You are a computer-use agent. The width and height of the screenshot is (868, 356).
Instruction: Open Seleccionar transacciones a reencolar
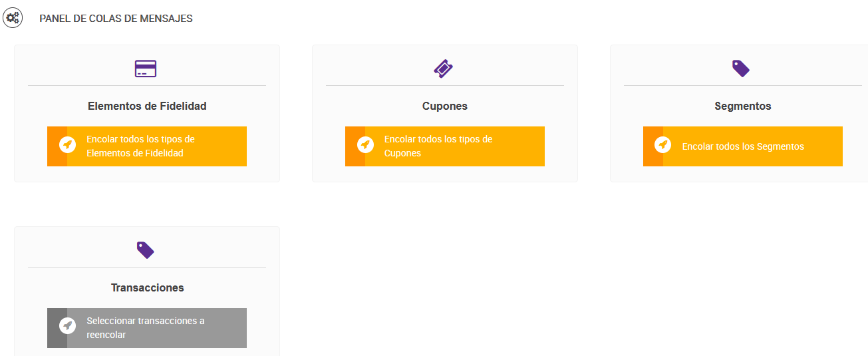pyautogui.click(x=156, y=328)
